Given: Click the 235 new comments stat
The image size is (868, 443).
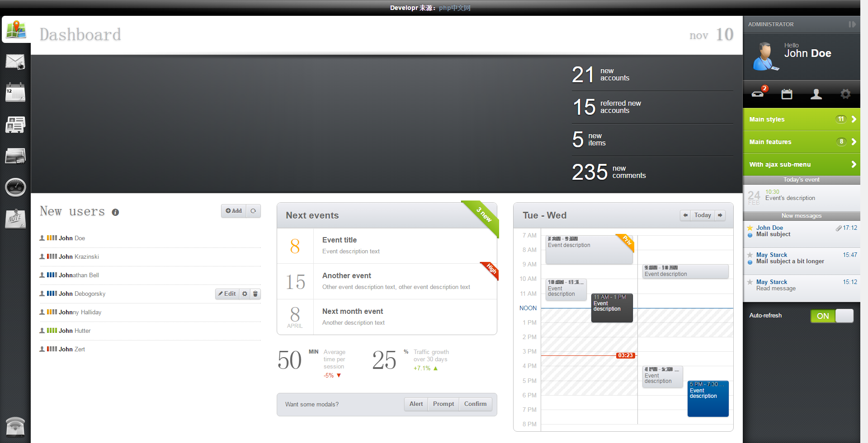Looking at the screenshot, I should [652, 172].
